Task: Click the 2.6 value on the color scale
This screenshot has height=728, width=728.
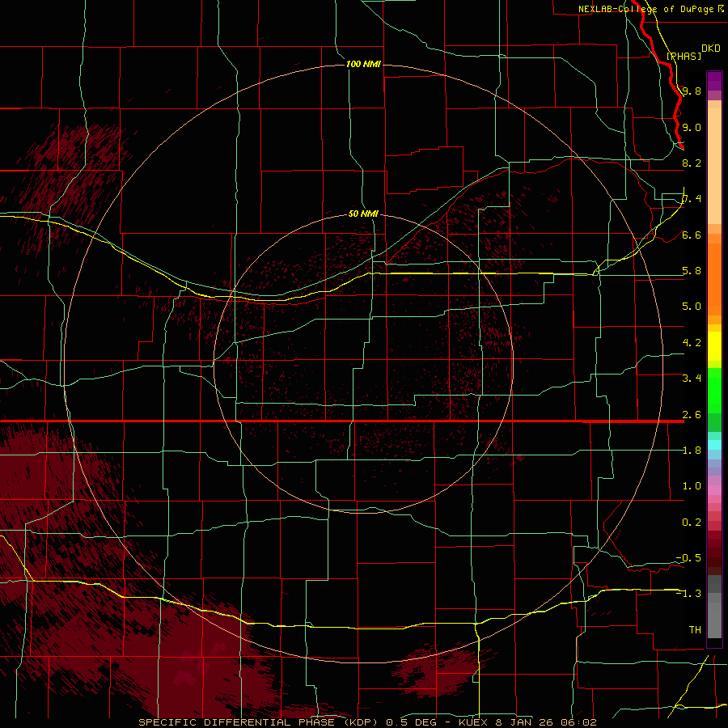Action: click(692, 415)
